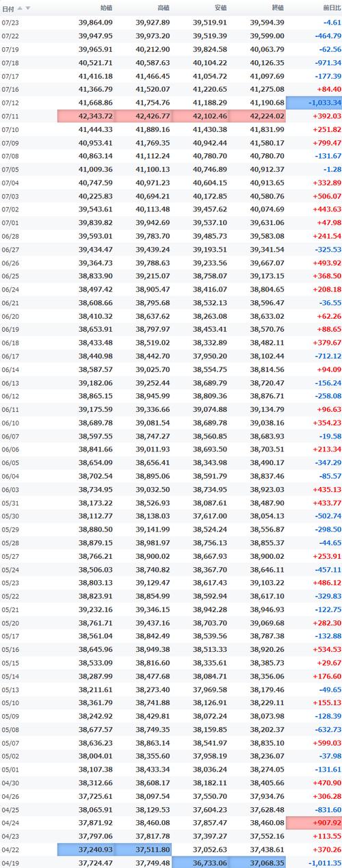This screenshot has height=868, width=342.
Task: Select the highlighted closing value 42,224.02
Action: 256,116
